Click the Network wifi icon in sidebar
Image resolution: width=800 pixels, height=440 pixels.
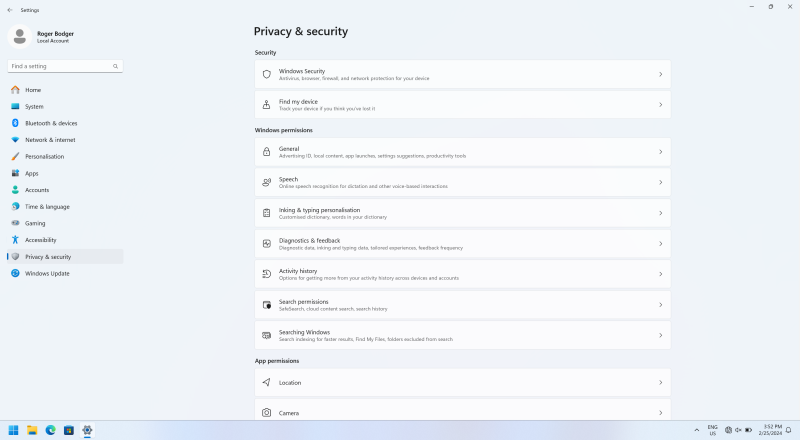(x=15, y=140)
